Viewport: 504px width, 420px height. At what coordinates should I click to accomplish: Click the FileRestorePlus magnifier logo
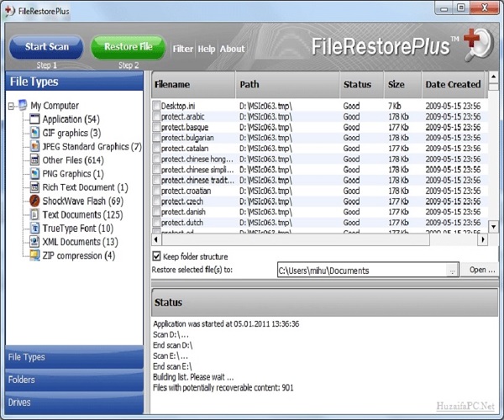click(x=479, y=45)
